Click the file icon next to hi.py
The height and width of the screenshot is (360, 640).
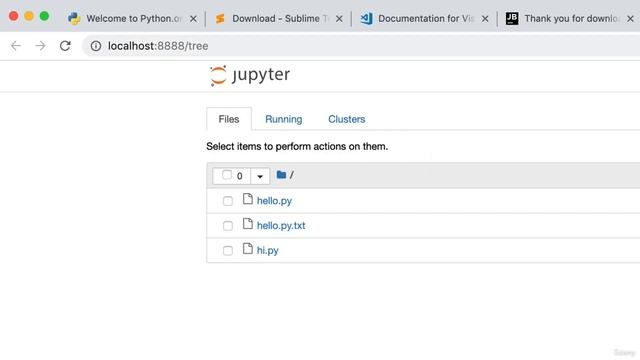(247, 249)
